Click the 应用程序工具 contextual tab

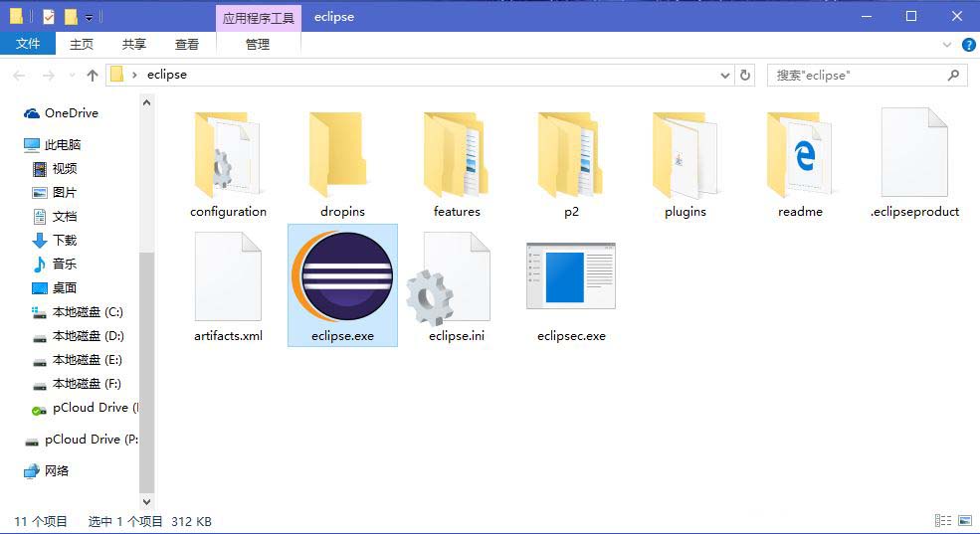(258, 18)
